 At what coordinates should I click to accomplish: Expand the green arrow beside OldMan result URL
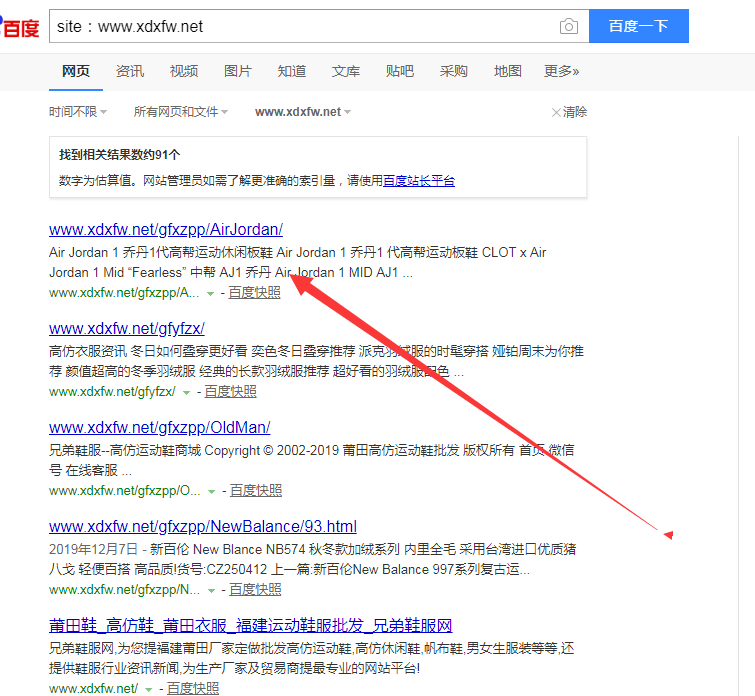[x=211, y=492]
